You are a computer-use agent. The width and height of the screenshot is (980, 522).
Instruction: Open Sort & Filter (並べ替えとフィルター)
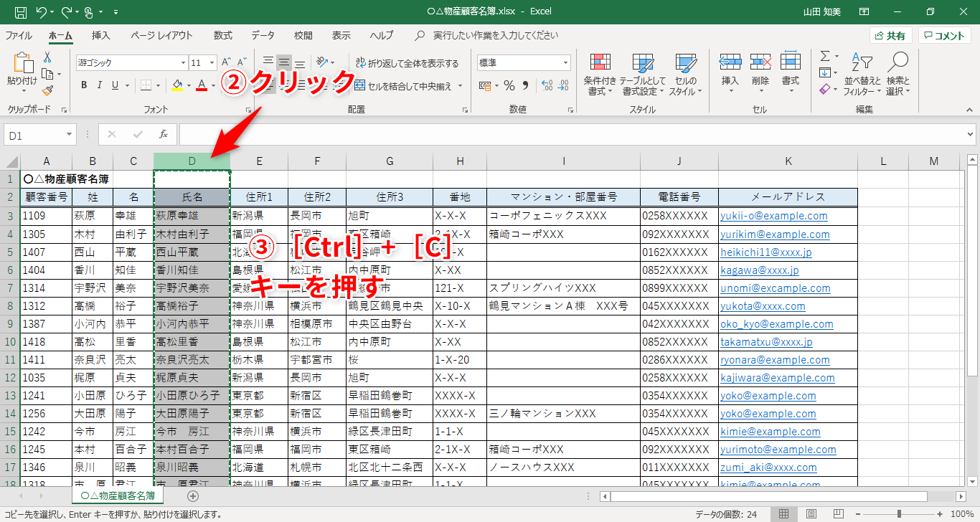[862, 74]
